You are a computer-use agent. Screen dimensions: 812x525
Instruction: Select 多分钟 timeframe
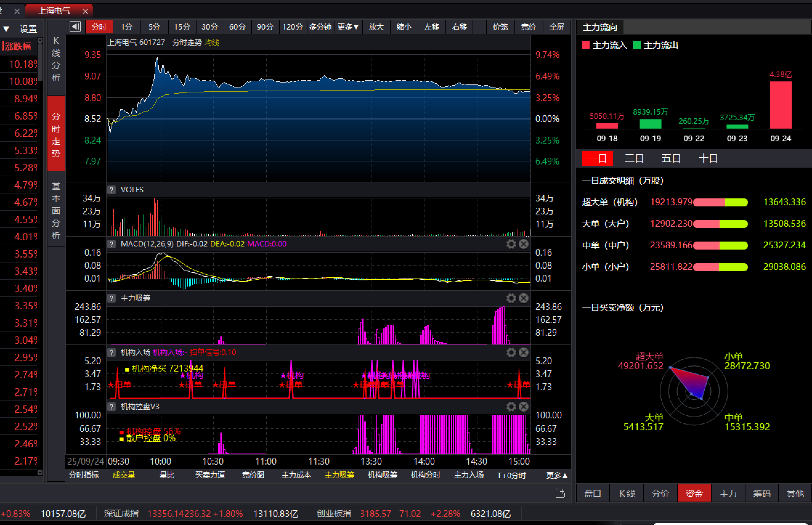point(320,26)
